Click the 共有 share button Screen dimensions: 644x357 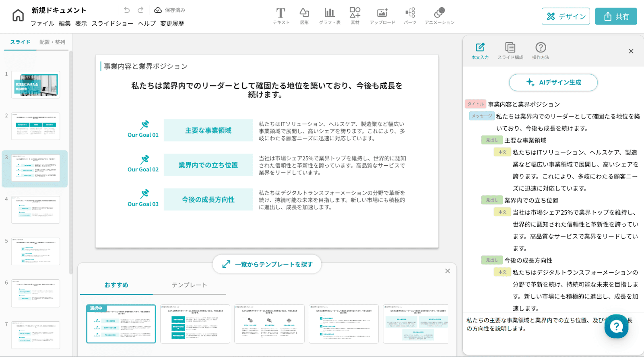(x=616, y=16)
